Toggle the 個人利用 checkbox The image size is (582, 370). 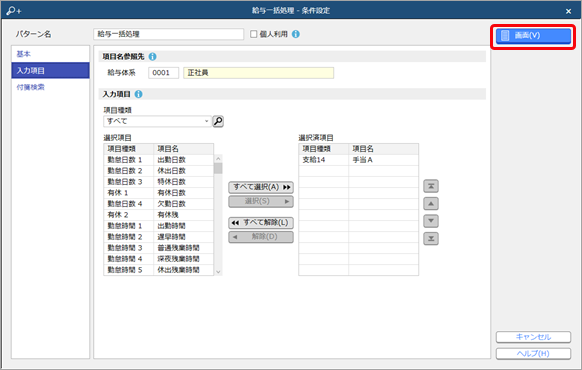coord(254,34)
